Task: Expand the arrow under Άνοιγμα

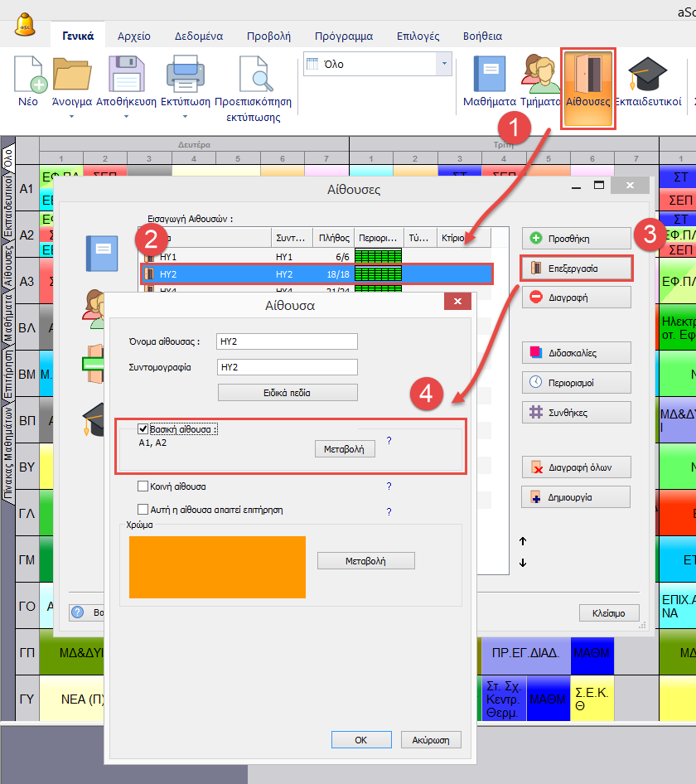Action: coord(72,117)
